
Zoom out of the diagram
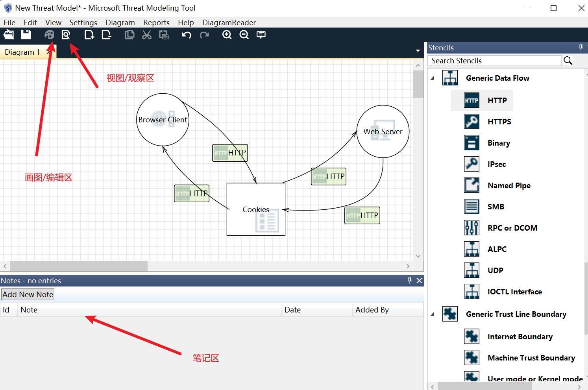[244, 35]
